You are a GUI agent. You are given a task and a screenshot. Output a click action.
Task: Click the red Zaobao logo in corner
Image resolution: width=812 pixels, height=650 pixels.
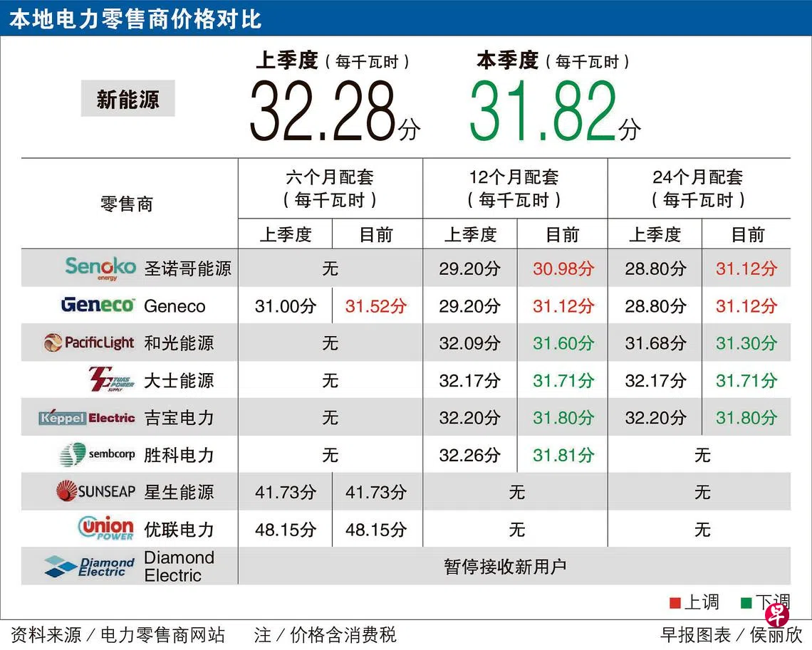click(x=777, y=614)
